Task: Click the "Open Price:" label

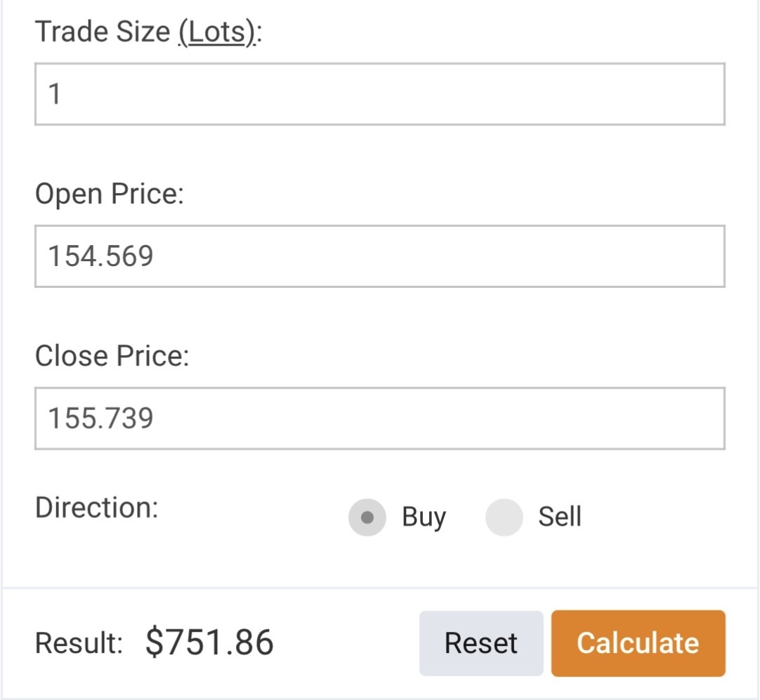Action: pos(109,194)
